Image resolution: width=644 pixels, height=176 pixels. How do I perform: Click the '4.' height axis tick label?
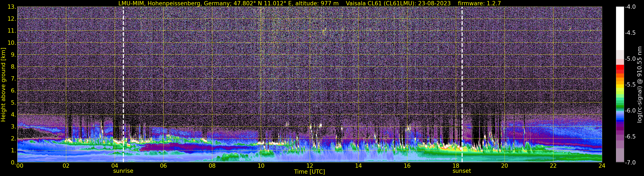13,115
